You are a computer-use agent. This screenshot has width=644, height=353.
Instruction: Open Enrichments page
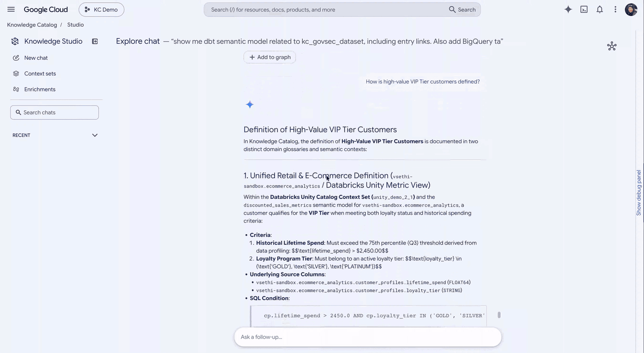(40, 89)
